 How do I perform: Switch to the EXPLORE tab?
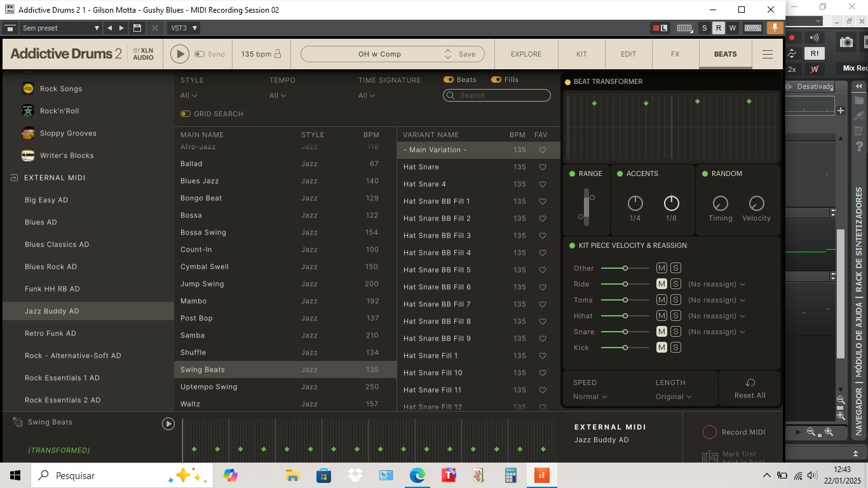(x=526, y=54)
